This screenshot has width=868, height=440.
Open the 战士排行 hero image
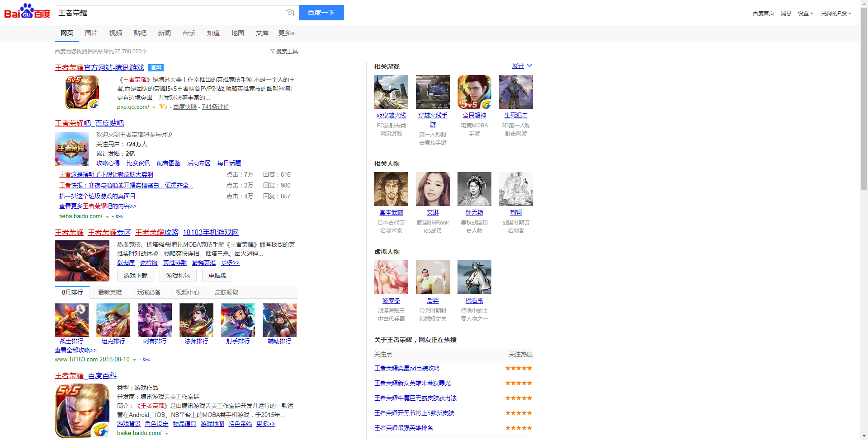click(x=71, y=320)
